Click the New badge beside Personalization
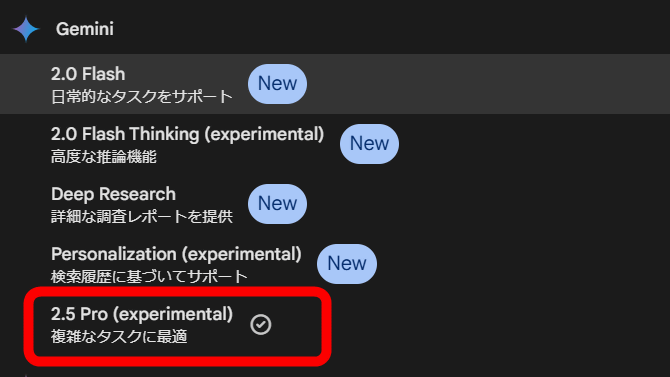The width and height of the screenshot is (670, 377). pos(347,264)
